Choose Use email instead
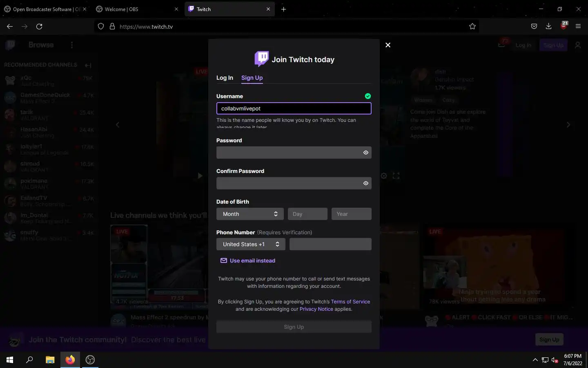This screenshot has width=588, height=368. [x=248, y=260]
